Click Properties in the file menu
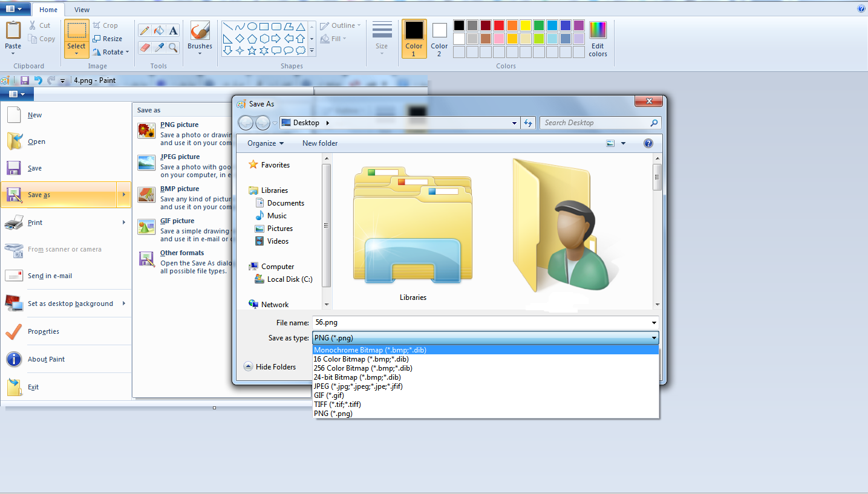Image resolution: width=868 pixels, height=494 pixels. [x=66, y=331]
